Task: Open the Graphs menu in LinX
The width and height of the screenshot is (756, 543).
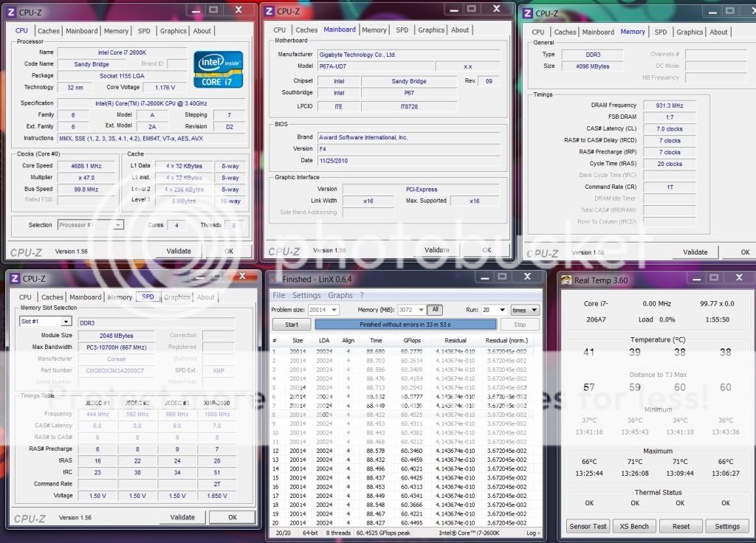Action: pyautogui.click(x=340, y=295)
